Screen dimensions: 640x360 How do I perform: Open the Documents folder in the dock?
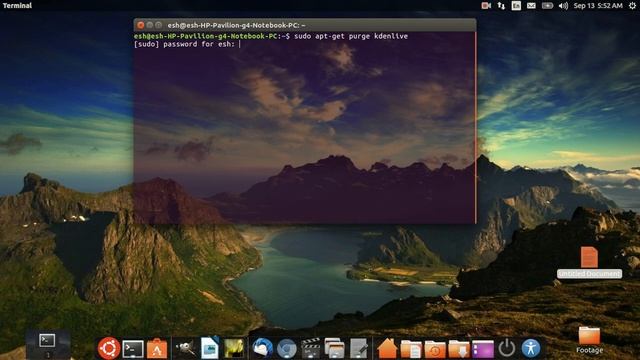click(x=411, y=349)
